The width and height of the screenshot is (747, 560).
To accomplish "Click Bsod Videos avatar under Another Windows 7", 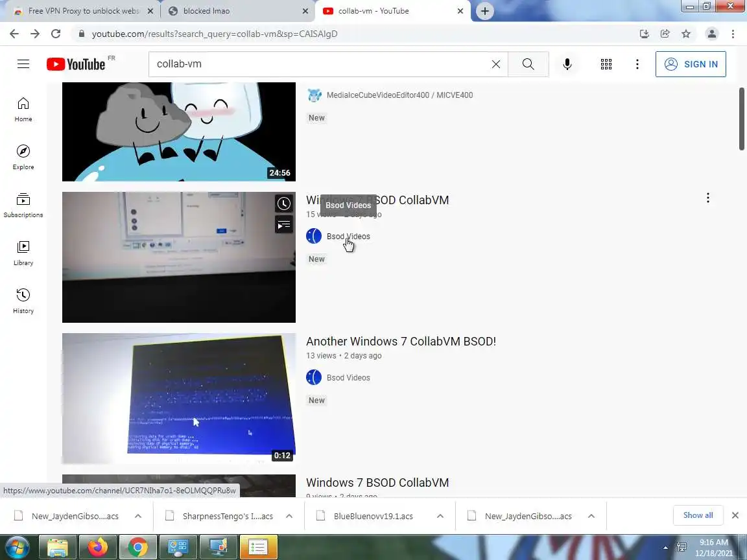I will tap(314, 377).
